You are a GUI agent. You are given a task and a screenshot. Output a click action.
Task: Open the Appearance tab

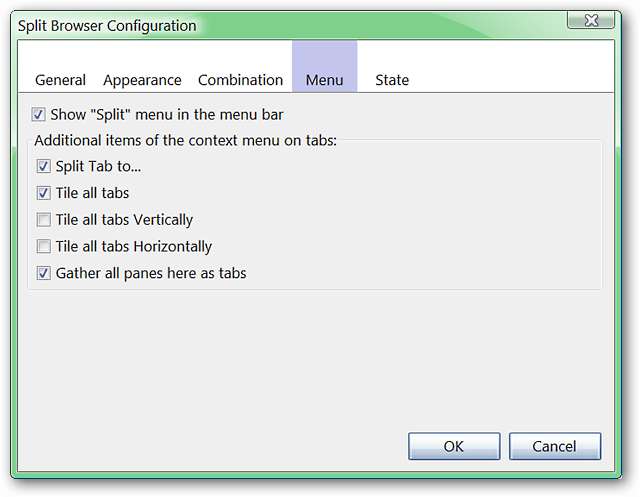tap(142, 80)
